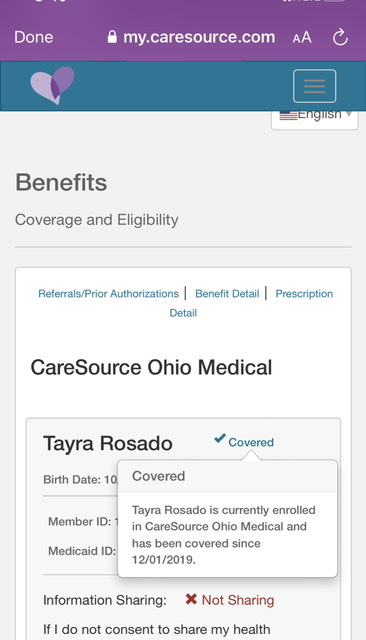This screenshot has height=640, width=366.
Task: Tap the padlock security icon
Action: pyautogui.click(x=112, y=37)
